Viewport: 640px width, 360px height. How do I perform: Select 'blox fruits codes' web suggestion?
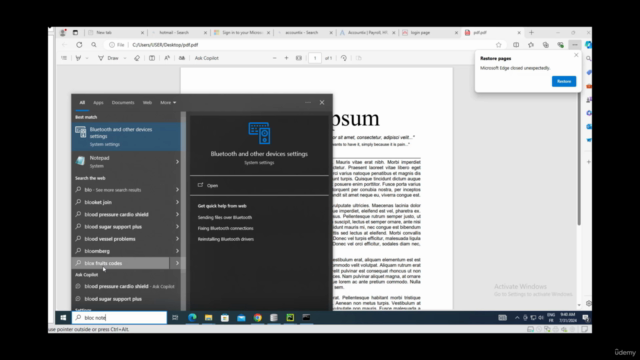tap(121, 263)
